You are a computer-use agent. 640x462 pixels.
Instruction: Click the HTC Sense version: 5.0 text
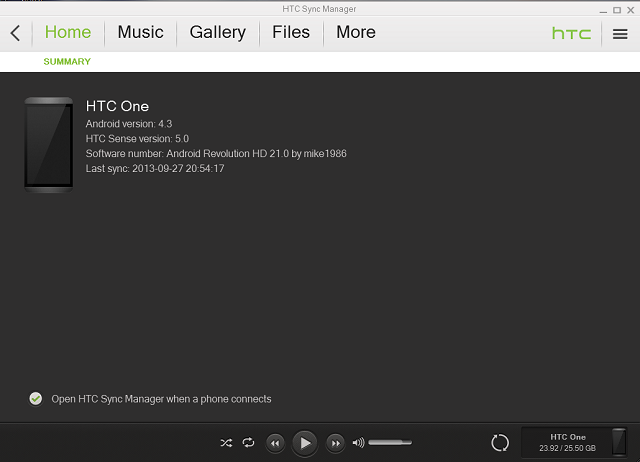coord(137,139)
